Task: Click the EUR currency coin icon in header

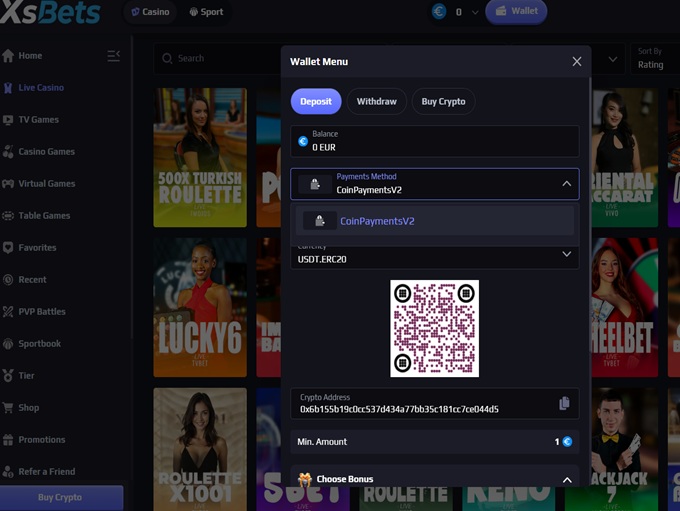Action: click(x=439, y=12)
